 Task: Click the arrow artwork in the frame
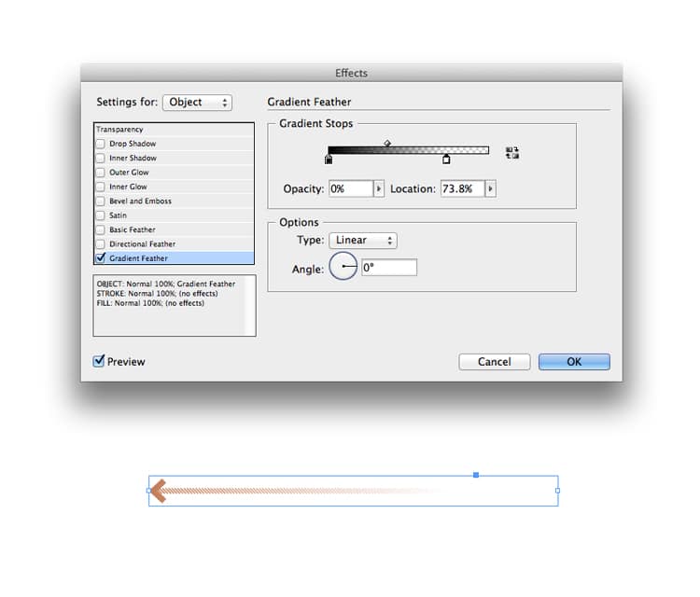pyautogui.click(x=295, y=491)
